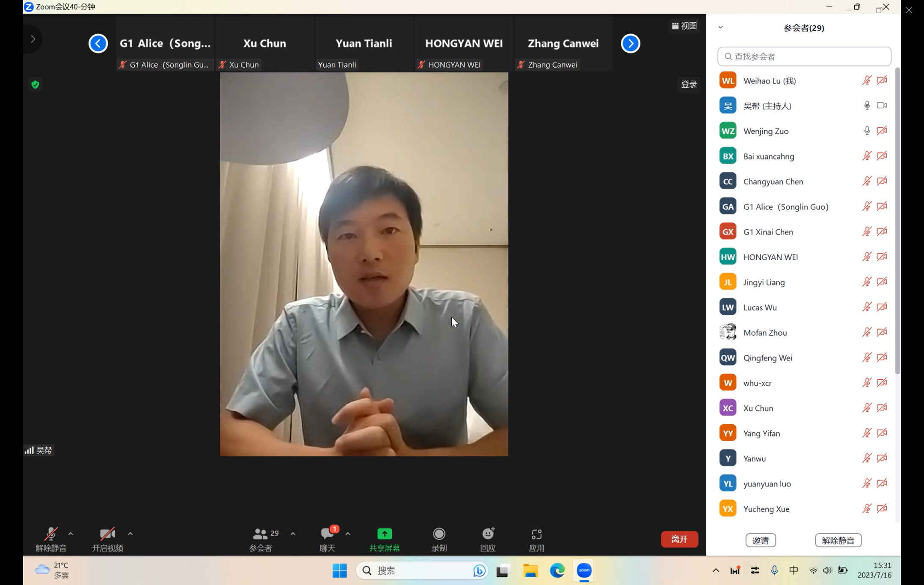Click the participants icon in toolbar
This screenshot has width=924, height=585.
pyautogui.click(x=260, y=534)
